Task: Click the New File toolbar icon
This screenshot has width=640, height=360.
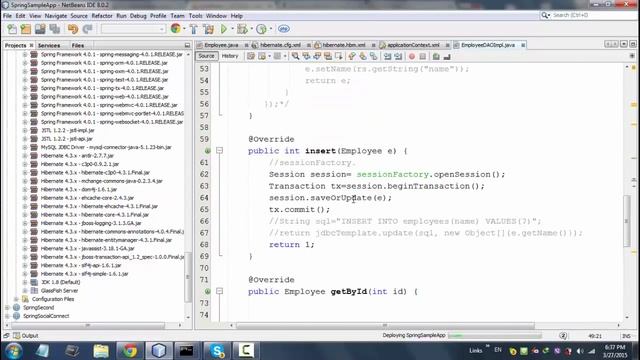Action: point(12,29)
